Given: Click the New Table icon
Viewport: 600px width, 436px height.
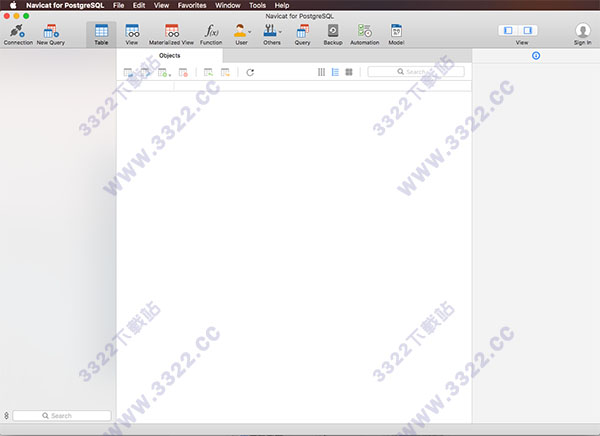Looking at the screenshot, I should coord(163,72).
